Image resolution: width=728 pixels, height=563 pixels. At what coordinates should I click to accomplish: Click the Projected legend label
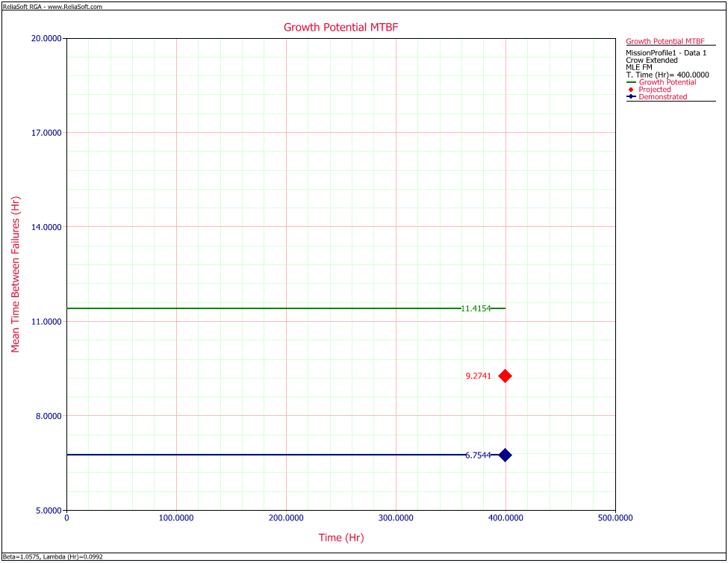[x=655, y=90]
